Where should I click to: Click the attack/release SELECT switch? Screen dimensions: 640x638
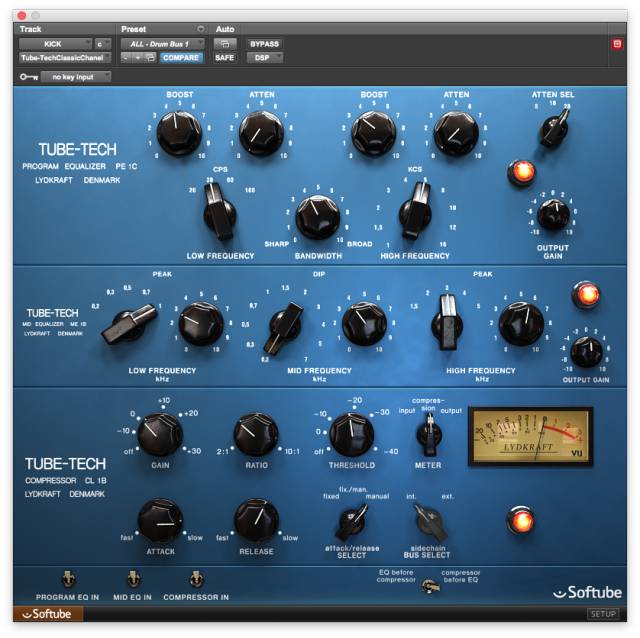[352, 522]
